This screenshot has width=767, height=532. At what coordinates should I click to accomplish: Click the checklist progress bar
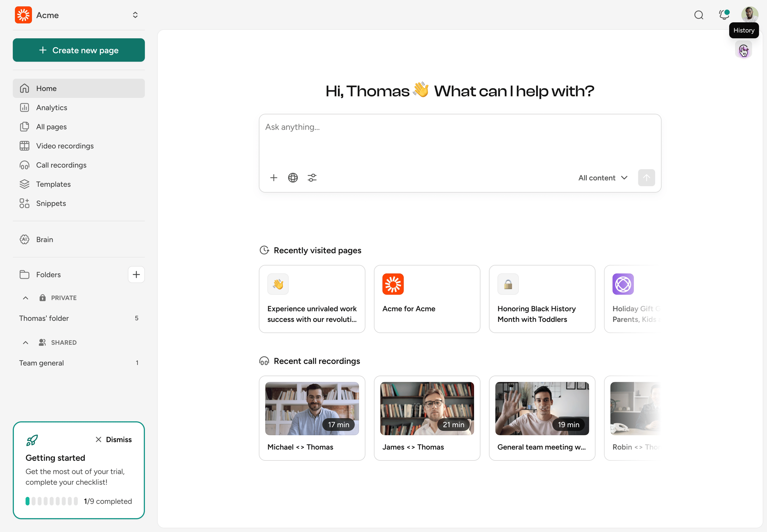pos(52,501)
